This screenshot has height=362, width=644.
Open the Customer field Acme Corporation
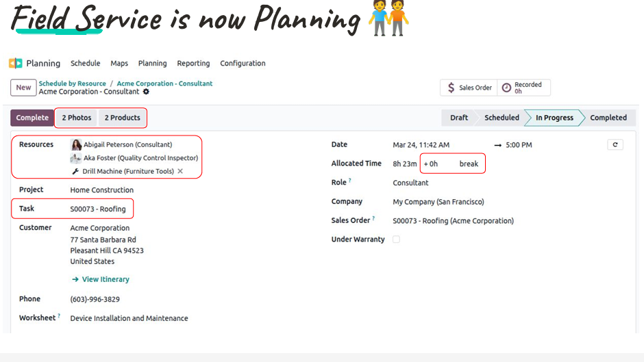click(x=100, y=228)
